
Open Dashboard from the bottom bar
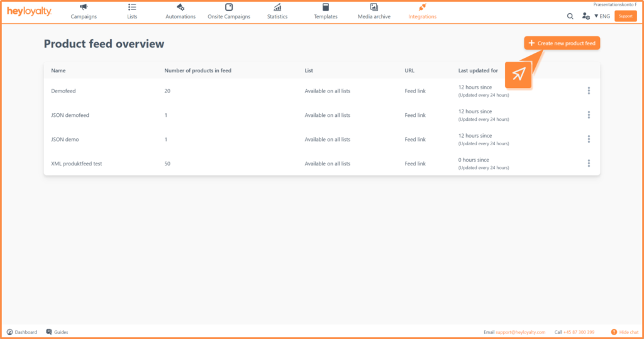[22, 332]
